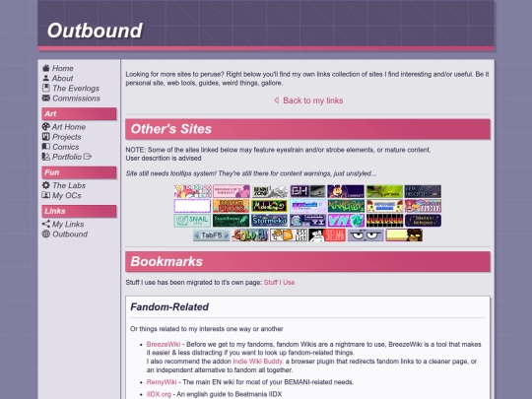Screen dimensions: 532x399
Task: Click the BH site badge
Action: pos(307,191)
